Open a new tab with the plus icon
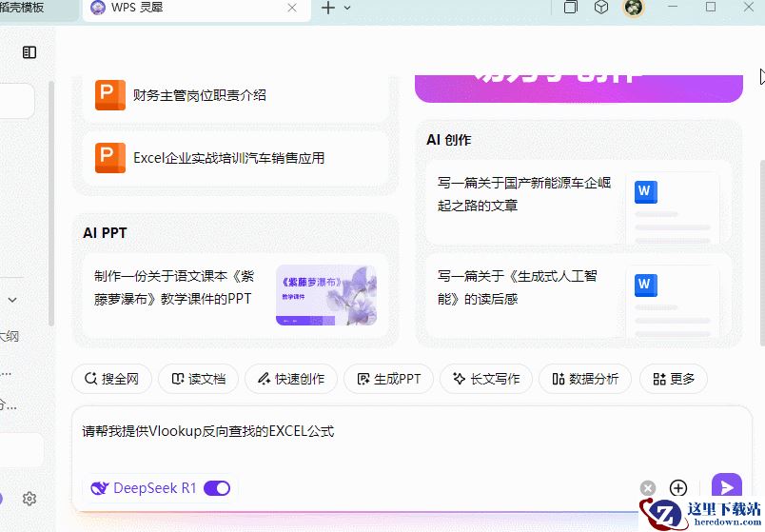 pyautogui.click(x=328, y=8)
